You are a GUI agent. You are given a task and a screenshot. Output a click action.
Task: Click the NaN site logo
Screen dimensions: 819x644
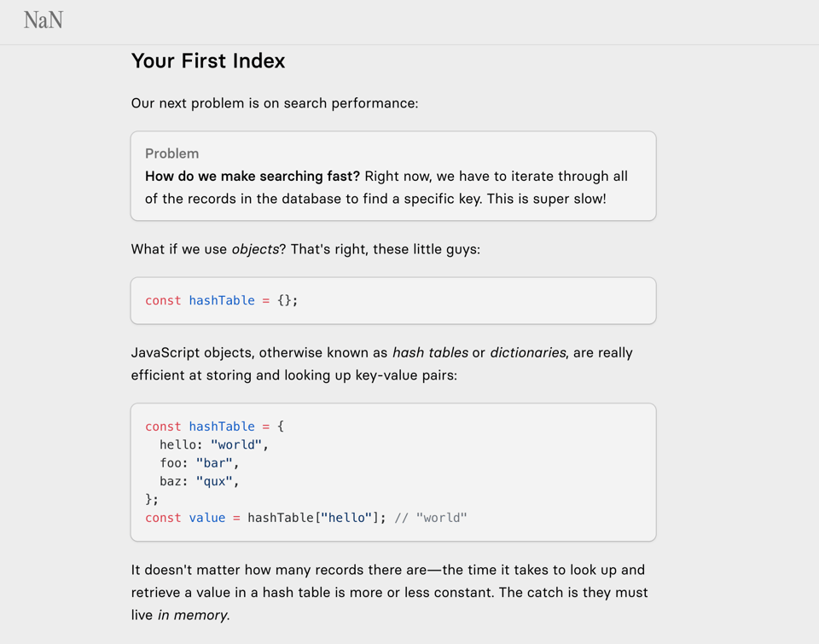(44, 20)
